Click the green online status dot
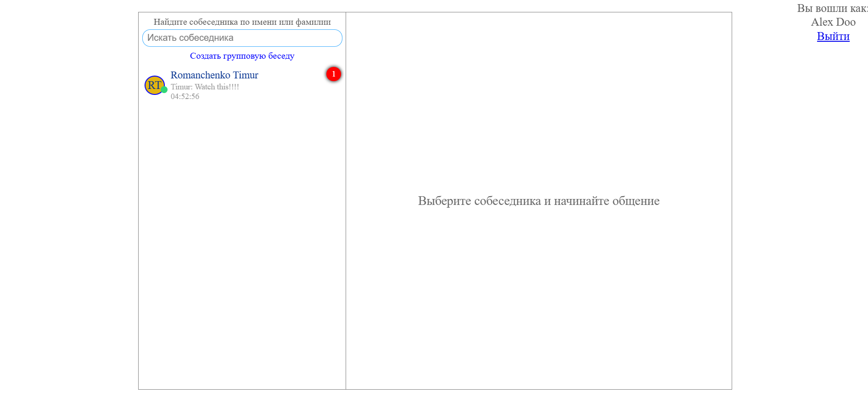 pyautogui.click(x=164, y=89)
